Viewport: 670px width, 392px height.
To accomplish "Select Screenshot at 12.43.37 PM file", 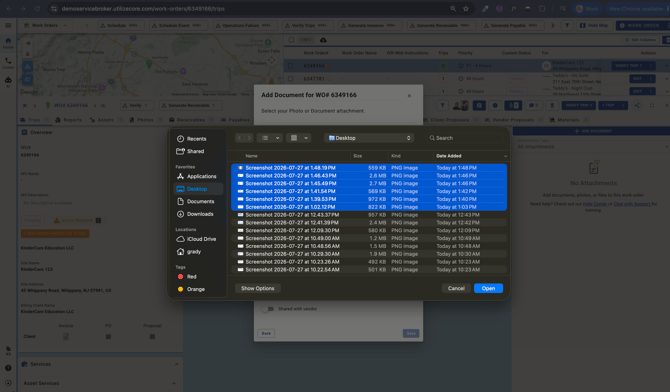I will point(369,215).
